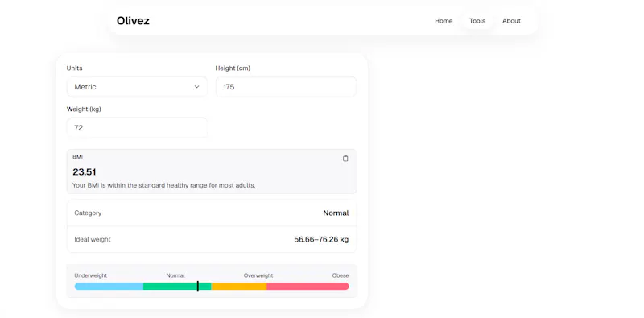Select the BMI value 23.51
Viewport: 644px width, 318px height.
pos(85,171)
